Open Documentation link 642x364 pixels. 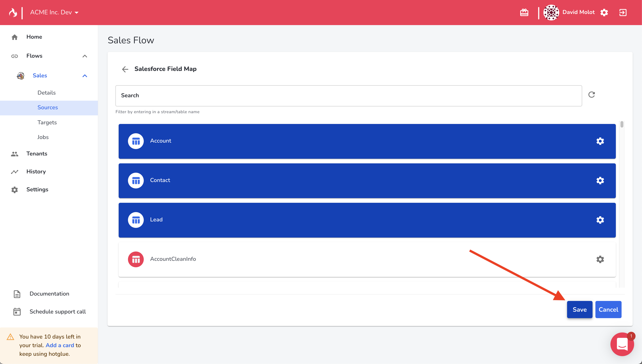coord(49,294)
